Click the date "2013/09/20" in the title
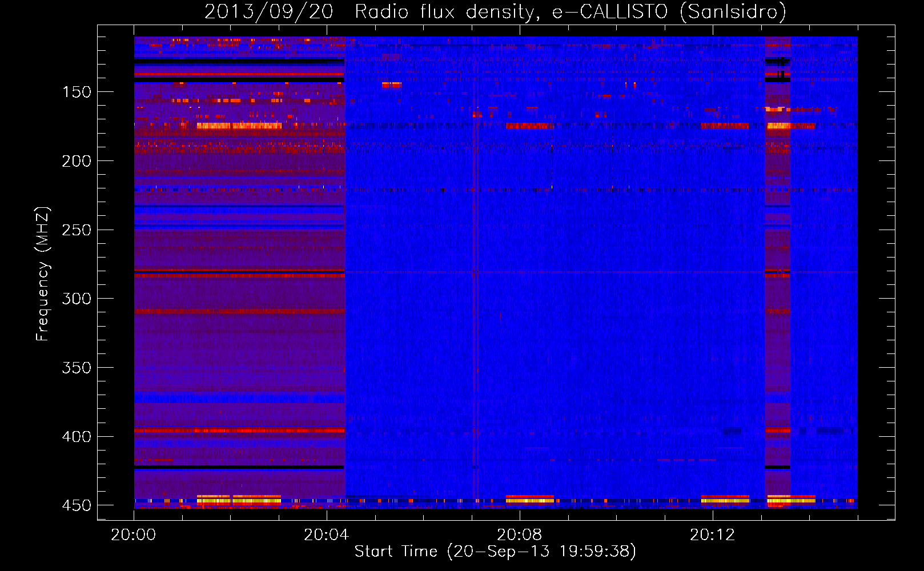Image resolution: width=924 pixels, height=571 pixels. (x=269, y=11)
